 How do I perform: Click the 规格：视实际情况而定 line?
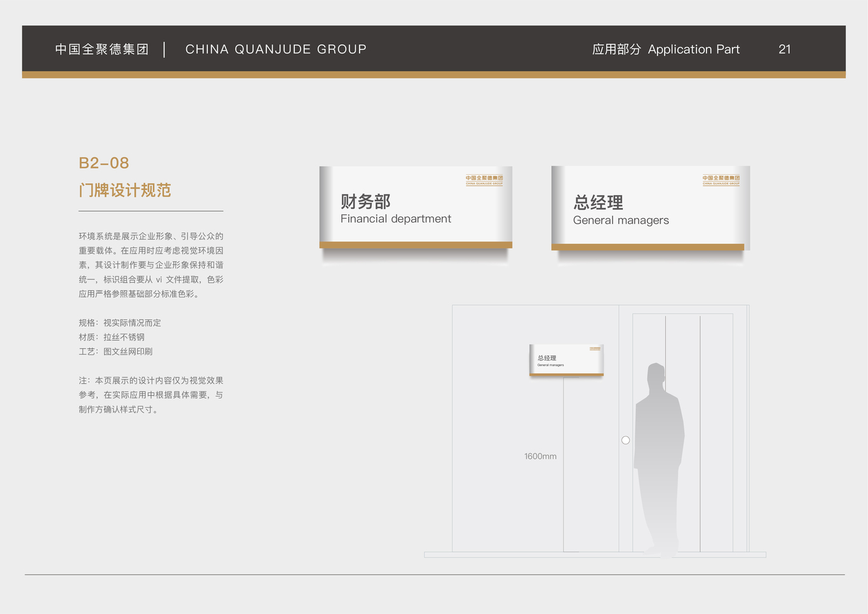[x=120, y=323]
